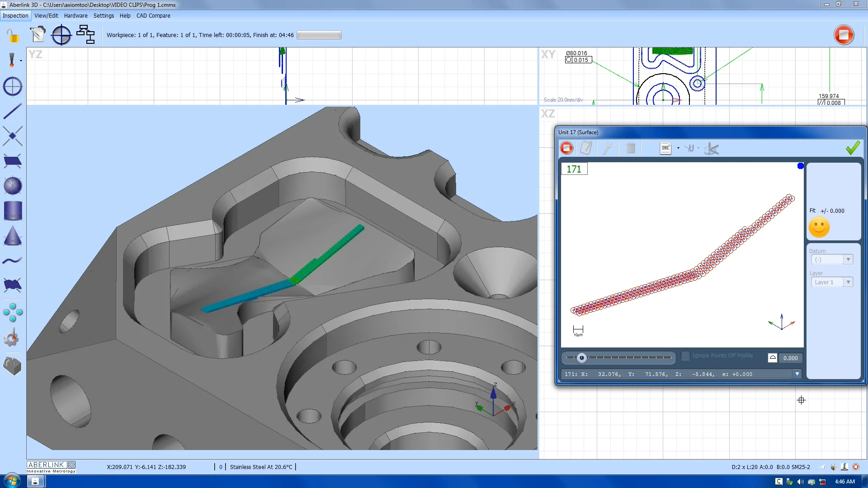Open the Datum selection dropdown
This screenshot has height=488, width=868.
pyautogui.click(x=848, y=259)
